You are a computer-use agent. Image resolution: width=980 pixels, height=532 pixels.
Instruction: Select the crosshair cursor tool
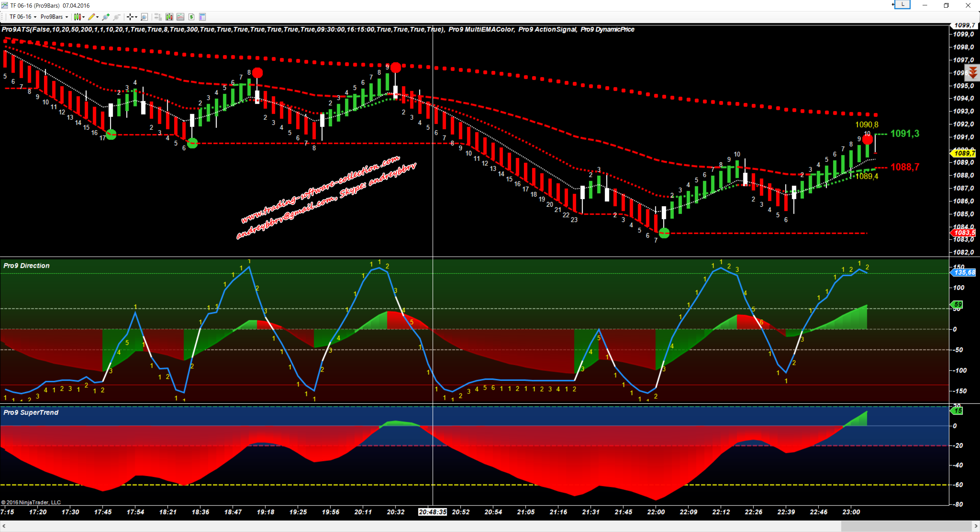(x=131, y=17)
